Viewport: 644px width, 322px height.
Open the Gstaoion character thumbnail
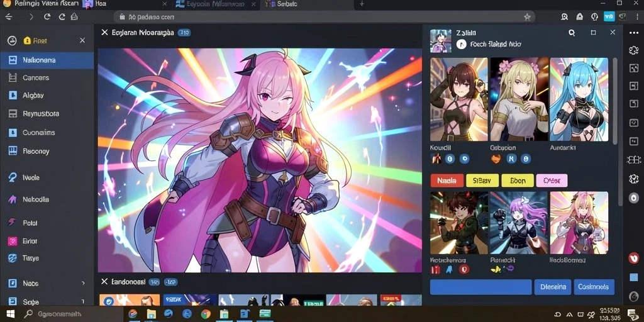[519, 99]
